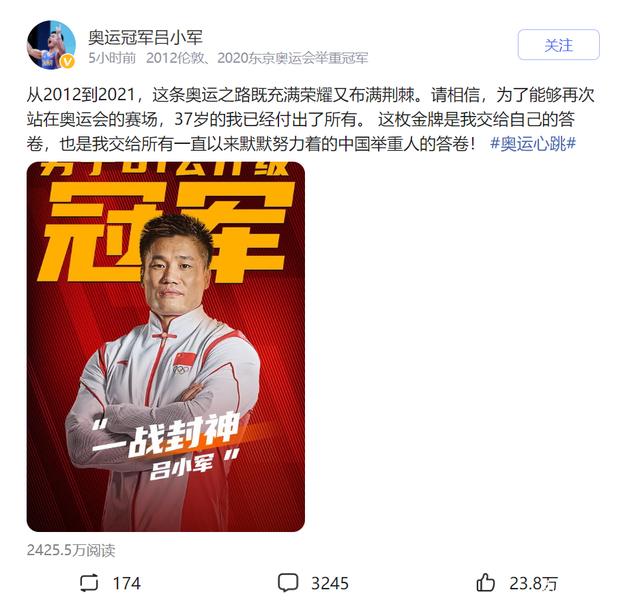This screenshot has width=640, height=605.
Task: Open the 奥运冠军吕小军 username link
Action: pyautogui.click(x=146, y=37)
